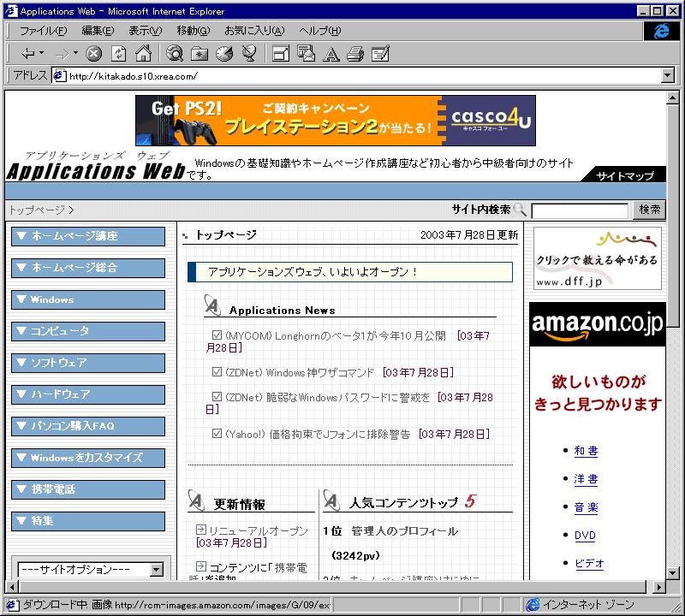Open the Back button history dropdown arrow
The image size is (685, 616).
(x=41, y=53)
